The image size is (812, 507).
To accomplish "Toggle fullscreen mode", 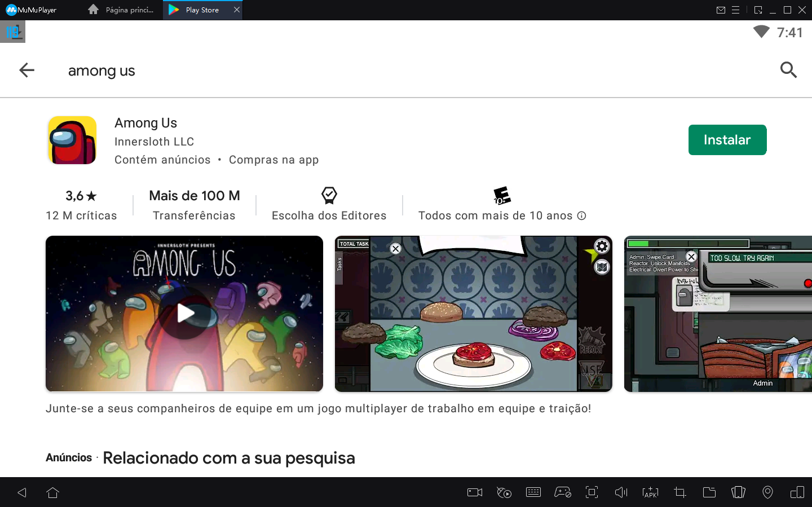I will click(x=592, y=492).
